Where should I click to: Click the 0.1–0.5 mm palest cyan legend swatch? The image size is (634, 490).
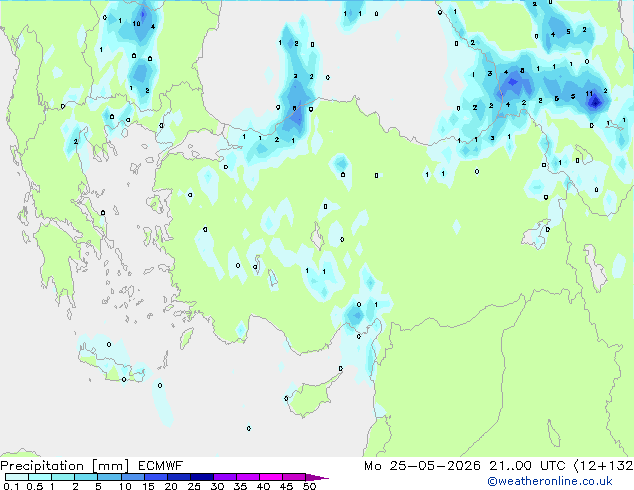coord(17,477)
